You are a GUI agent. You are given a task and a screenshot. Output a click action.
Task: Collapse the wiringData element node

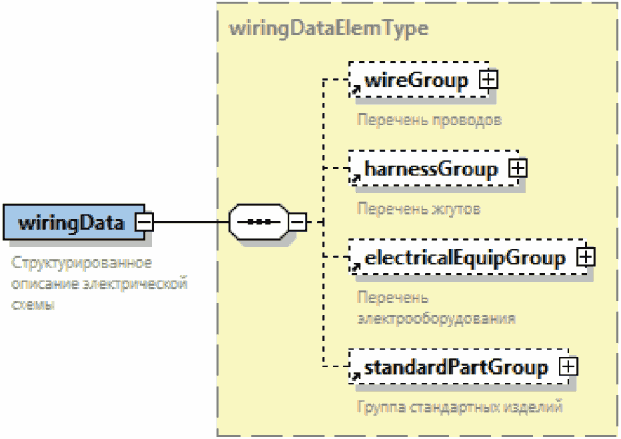pos(145,222)
